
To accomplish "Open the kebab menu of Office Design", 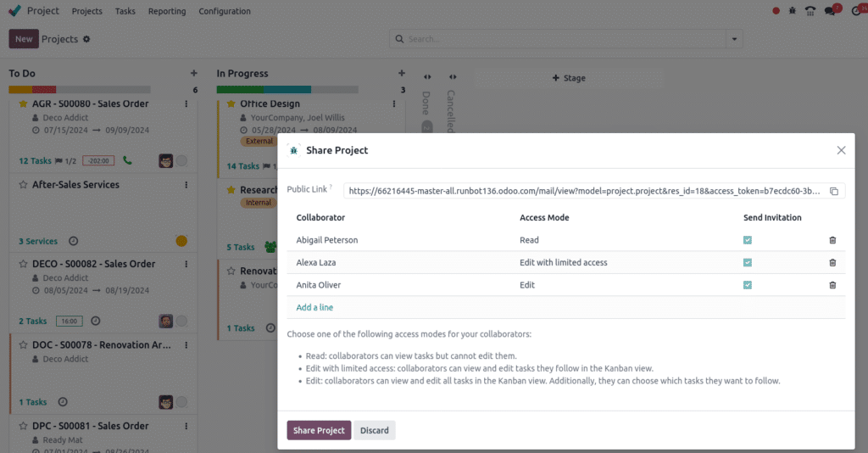I will (x=394, y=103).
